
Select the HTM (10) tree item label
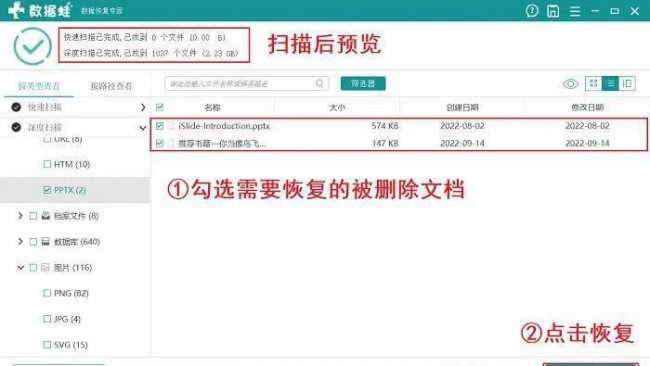click(x=72, y=164)
